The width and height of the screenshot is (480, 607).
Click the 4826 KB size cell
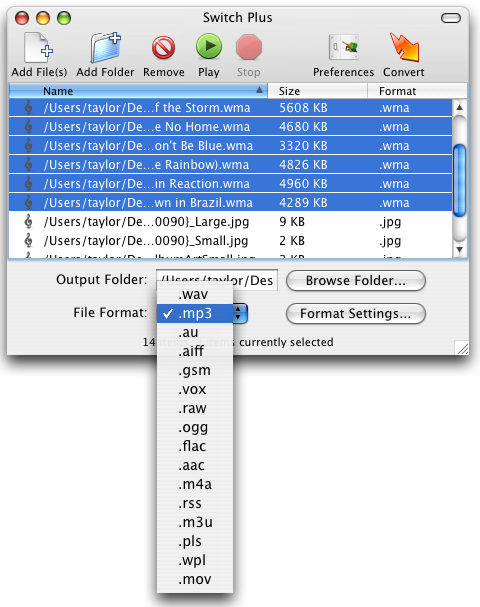(303, 165)
